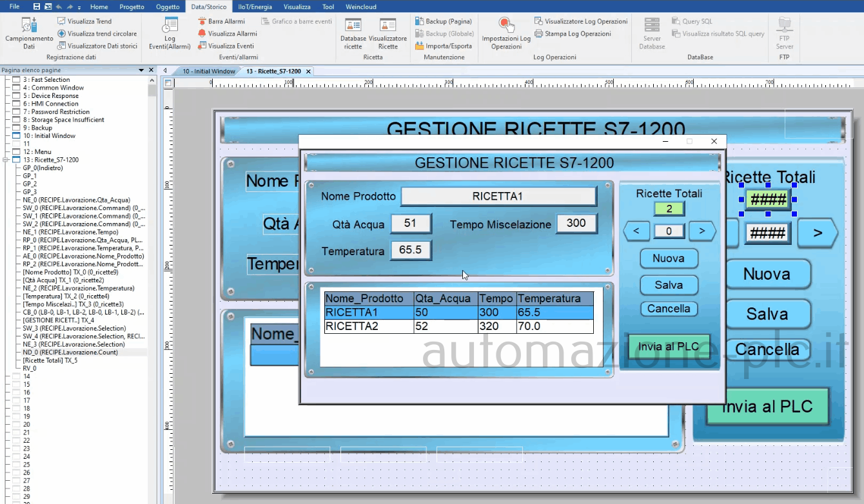Click the 10 : Initial Window page icon

click(x=17, y=136)
